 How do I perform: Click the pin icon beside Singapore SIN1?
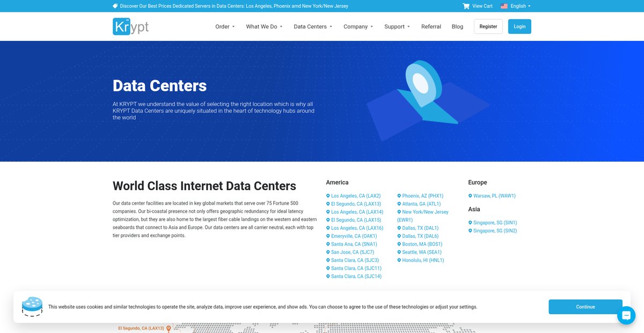470,223
